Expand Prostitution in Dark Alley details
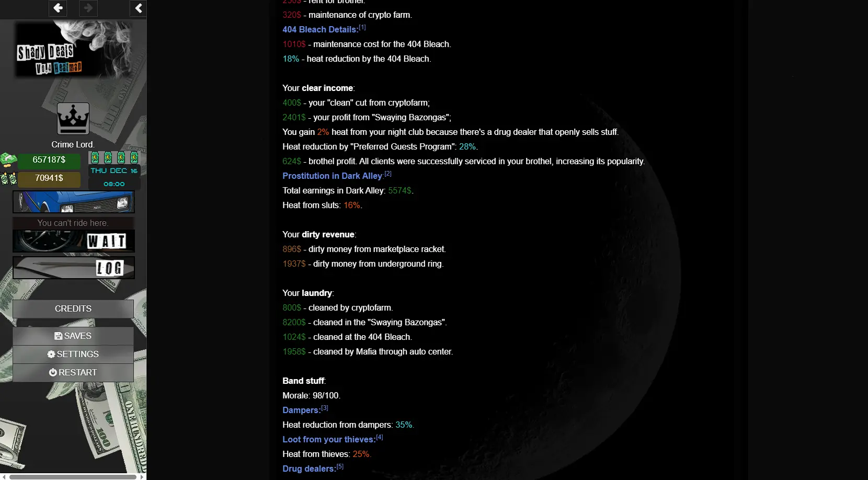This screenshot has height=480, width=868. click(x=333, y=176)
